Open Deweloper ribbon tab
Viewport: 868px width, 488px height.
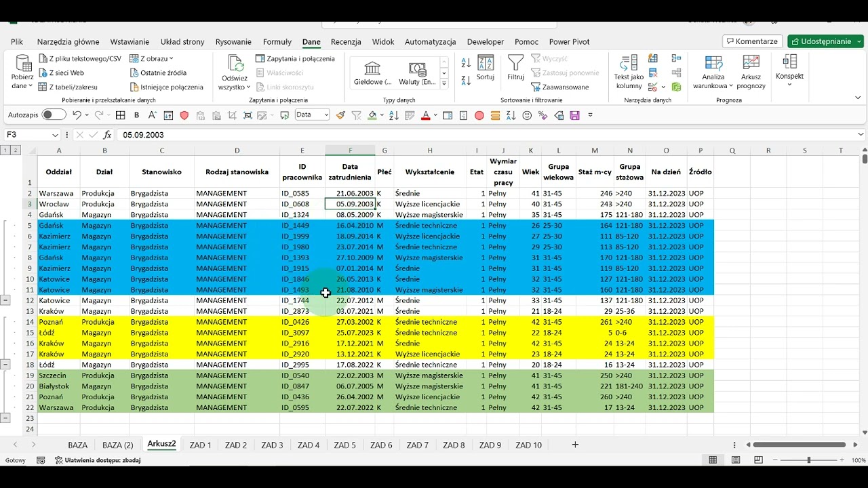click(x=486, y=42)
